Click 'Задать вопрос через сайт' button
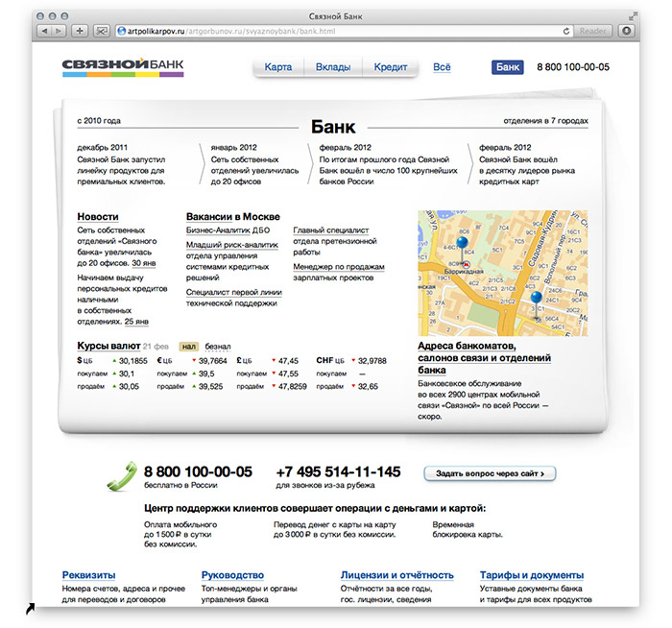 (490, 473)
